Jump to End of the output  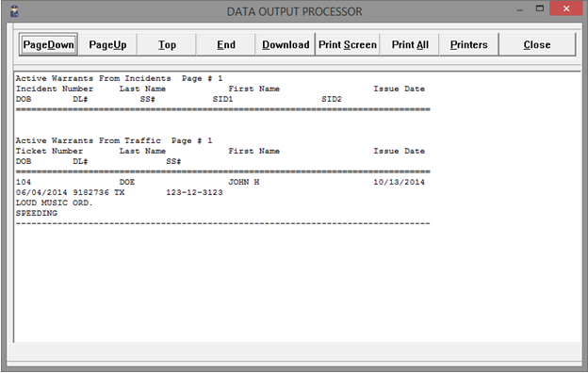(x=226, y=44)
